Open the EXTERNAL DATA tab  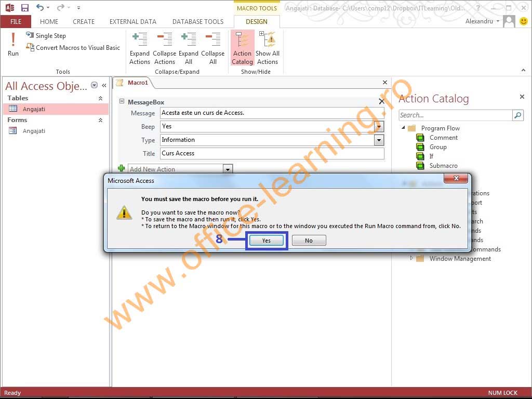[x=132, y=22]
